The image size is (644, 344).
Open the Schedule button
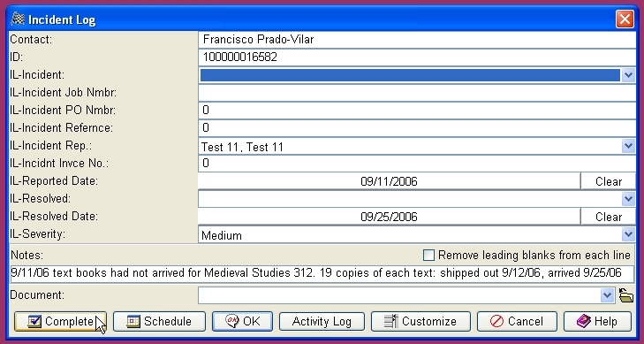(159, 321)
